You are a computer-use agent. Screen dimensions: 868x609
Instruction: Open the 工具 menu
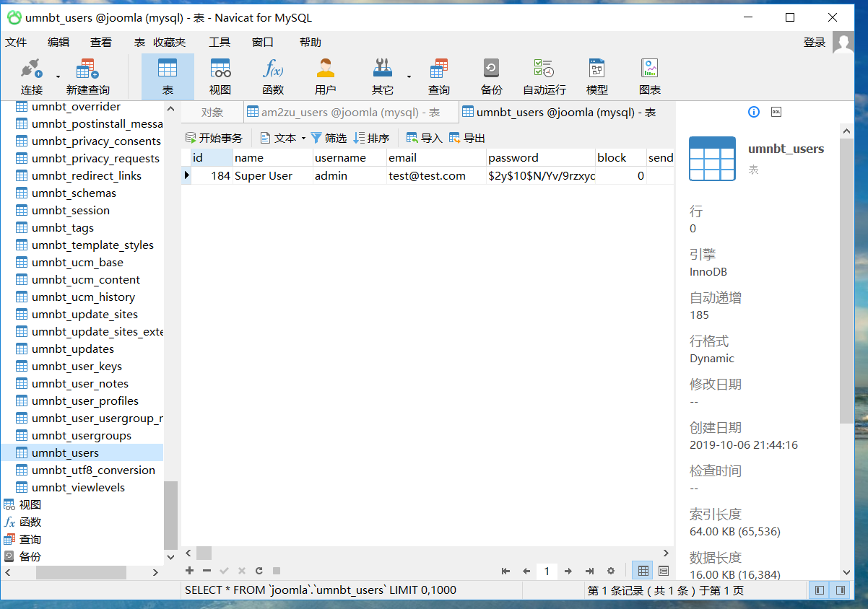220,43
